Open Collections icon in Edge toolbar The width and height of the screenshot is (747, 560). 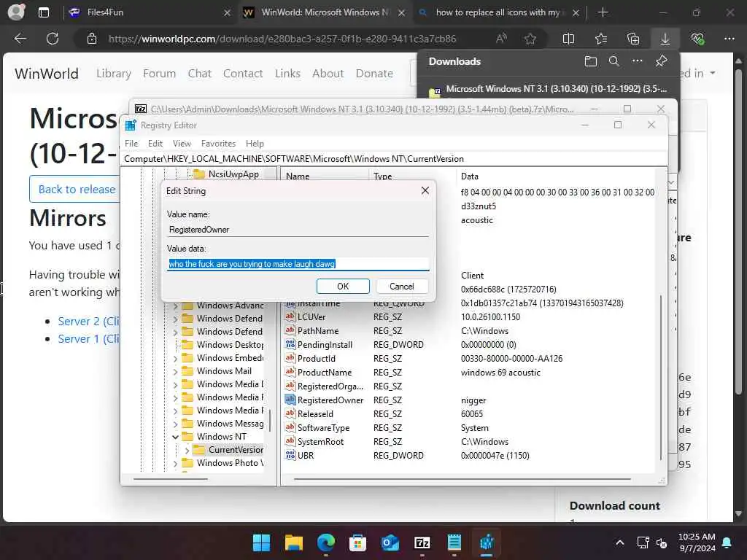pyautogui.click(x=633, y=39)
